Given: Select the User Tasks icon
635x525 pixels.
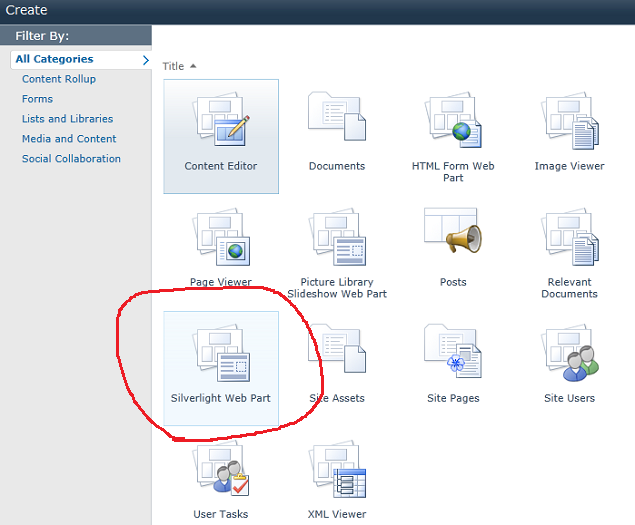Looking at the screenshot, I should pyautogui.click(x=221, y=468).
